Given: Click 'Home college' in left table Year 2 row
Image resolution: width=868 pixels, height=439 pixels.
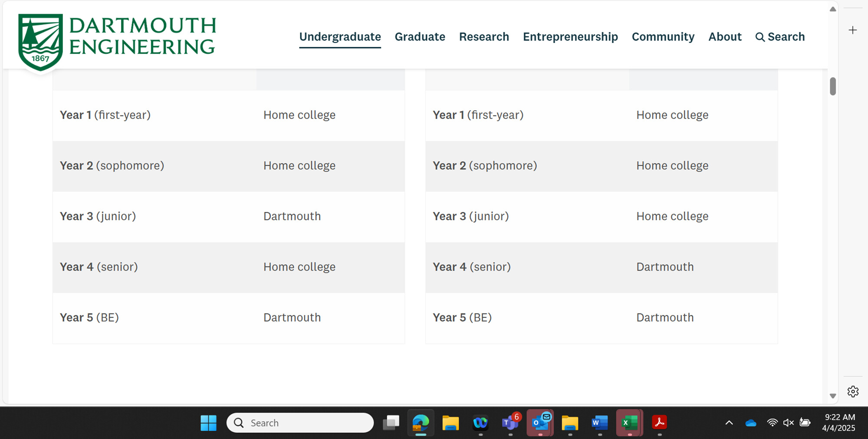Looking at the screenshot, I should tap(299, 166).
